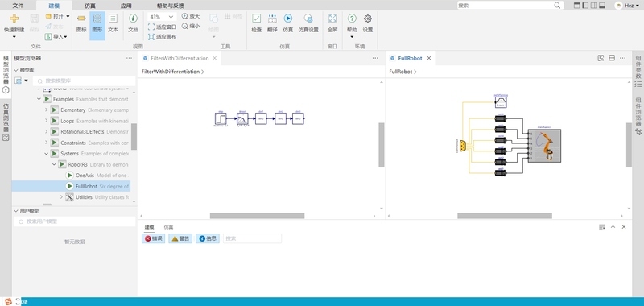Click the 快速新建 quick-new plus icon
644x306 pixels.
(x=14, y=19)
